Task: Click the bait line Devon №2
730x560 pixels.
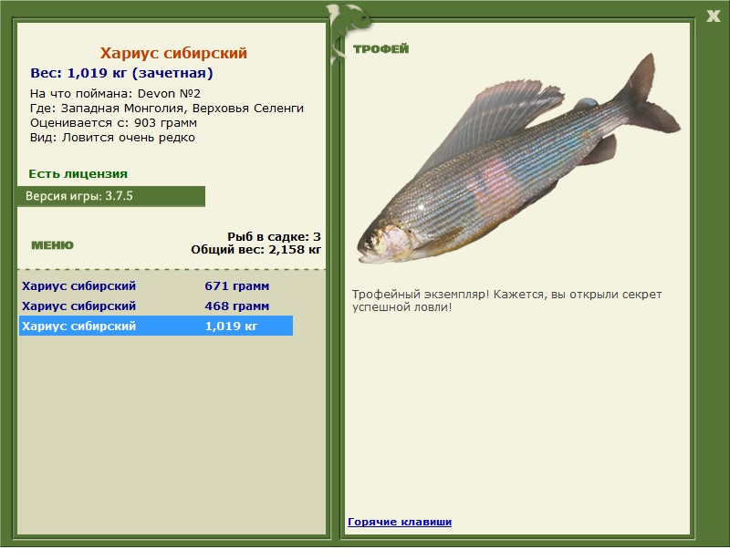Action: pyautogui.click(x=115, y=93)
